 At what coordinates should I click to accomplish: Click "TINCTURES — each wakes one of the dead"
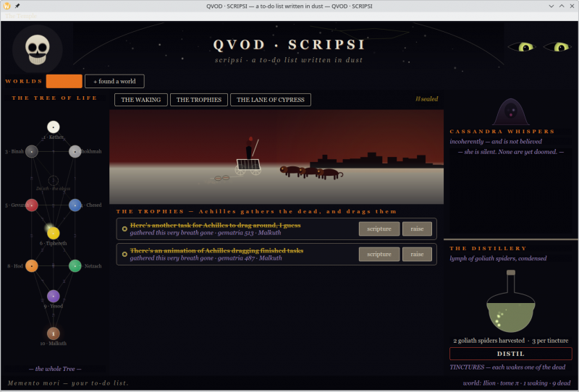point(507,367)
